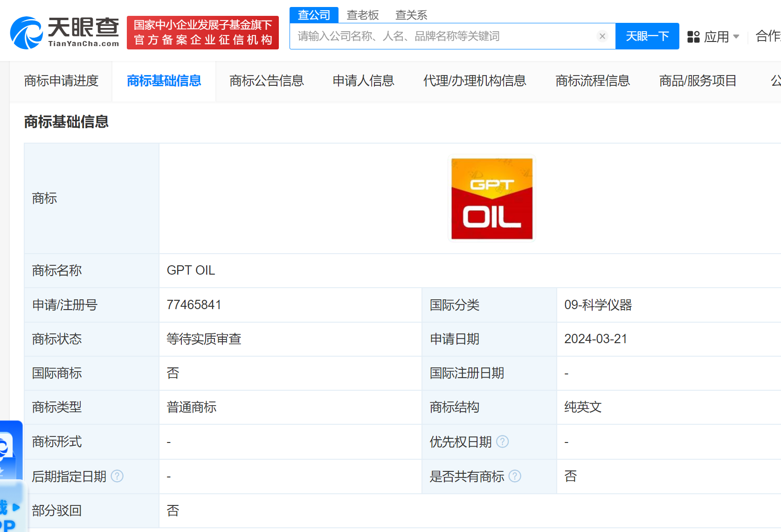Image resolution: width=781 pixels, height=532 pixels.
Task: Go to 申请人信息 tab
Action: tap(363, 81)
